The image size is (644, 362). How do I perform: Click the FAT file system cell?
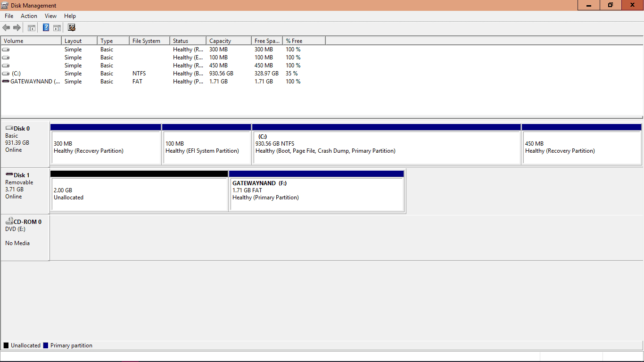click(137, 82)
